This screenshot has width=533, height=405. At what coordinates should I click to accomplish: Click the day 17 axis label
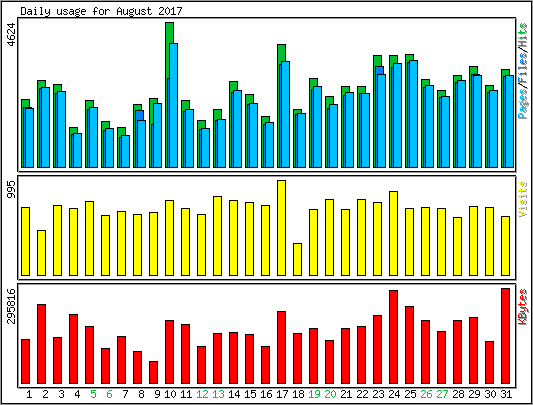(282, 394)
